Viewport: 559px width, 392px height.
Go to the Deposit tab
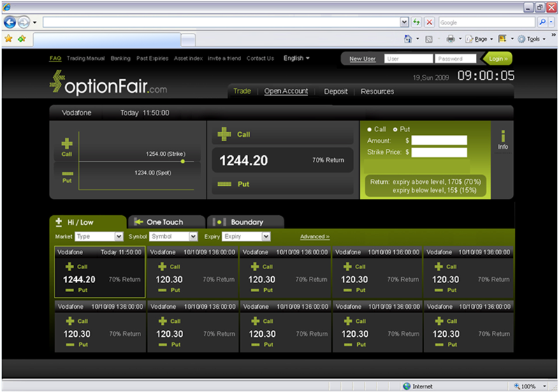point(335,92)
